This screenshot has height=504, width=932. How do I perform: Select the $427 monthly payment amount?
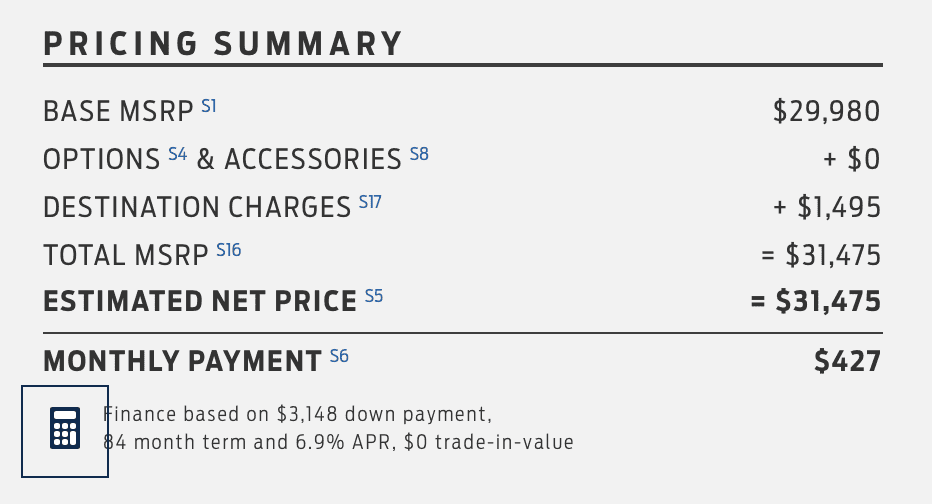click(847, 361)
